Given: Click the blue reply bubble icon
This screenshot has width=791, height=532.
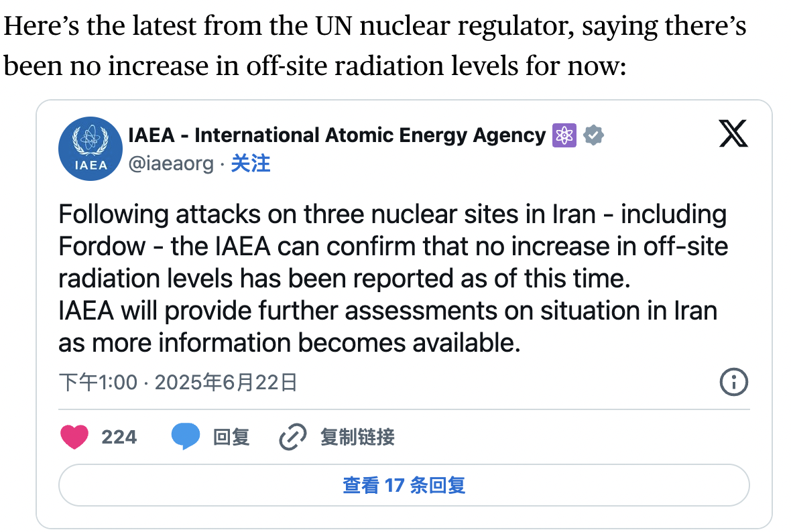Looking at the screenshot, I should point(186,437).
